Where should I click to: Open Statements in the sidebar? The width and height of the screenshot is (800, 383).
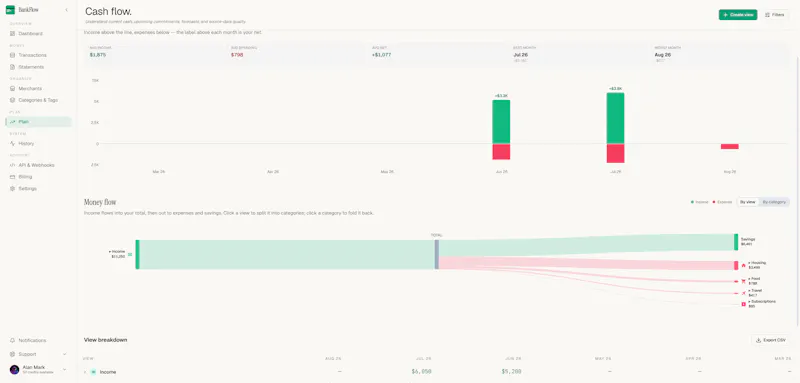pos(31,67)
